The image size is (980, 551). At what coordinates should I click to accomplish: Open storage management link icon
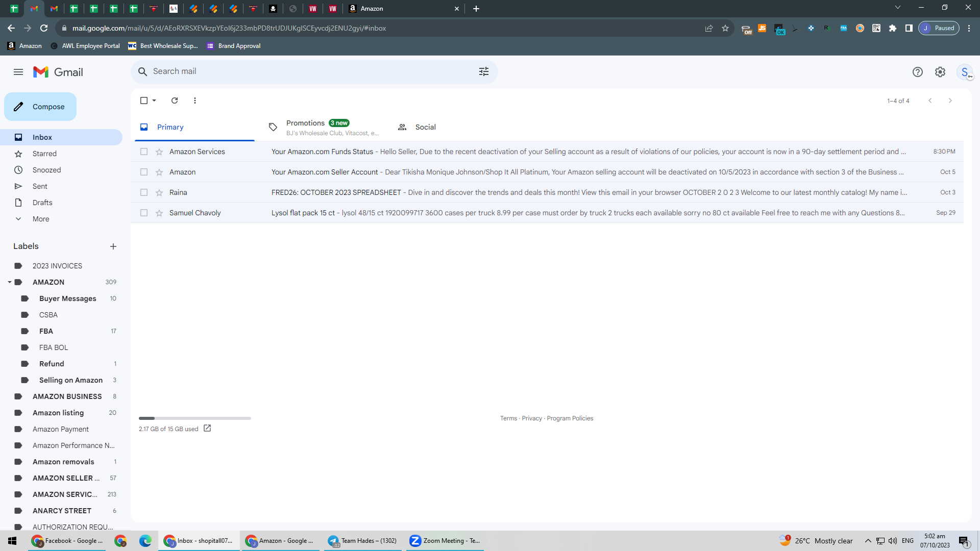[x=207, y=429]
